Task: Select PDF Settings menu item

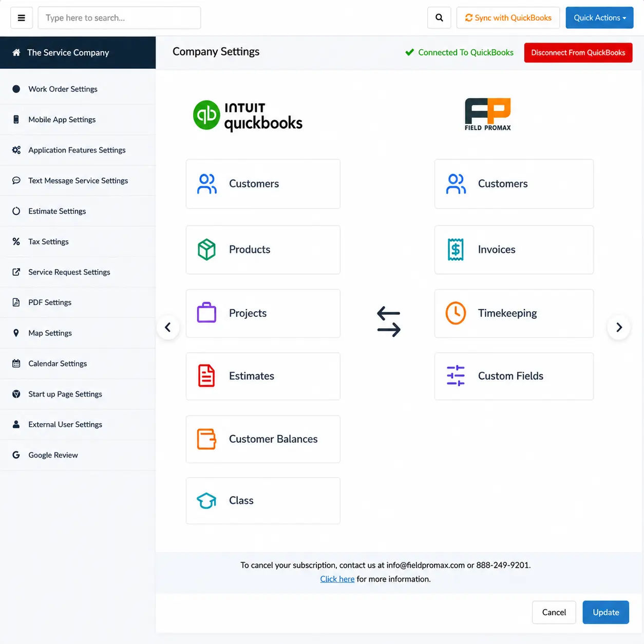Action: coord(78,302)
